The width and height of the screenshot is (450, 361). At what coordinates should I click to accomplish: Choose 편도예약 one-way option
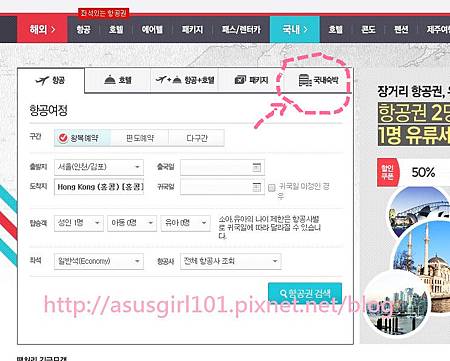click(x=140, y=138)
